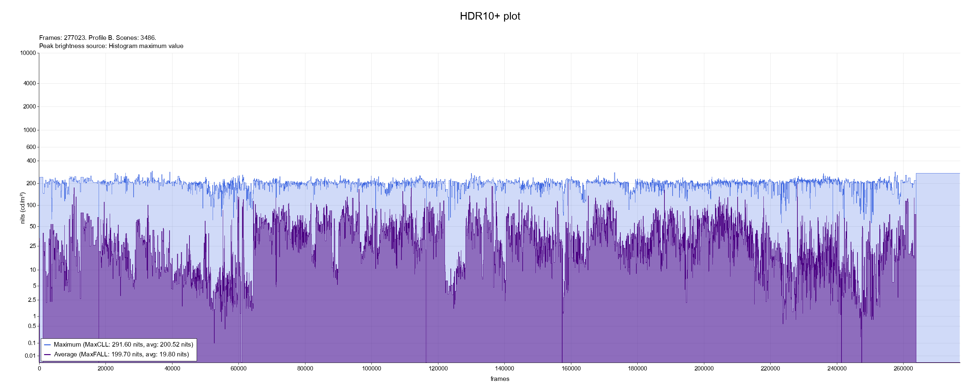Image resolution: width=980 pixels, height=392 pixels.
Task: Click the 20000 x-axis tick label
Action: 106,369
